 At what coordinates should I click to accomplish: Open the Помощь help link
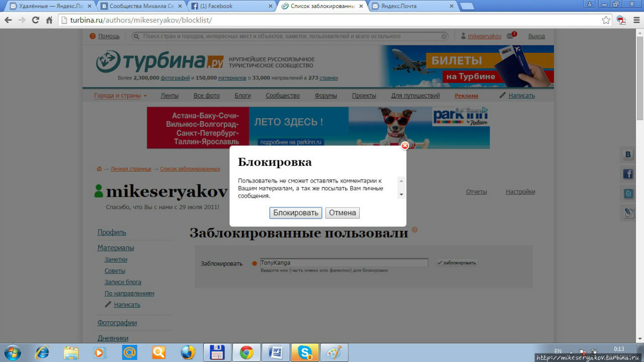(x=109, y=36)
